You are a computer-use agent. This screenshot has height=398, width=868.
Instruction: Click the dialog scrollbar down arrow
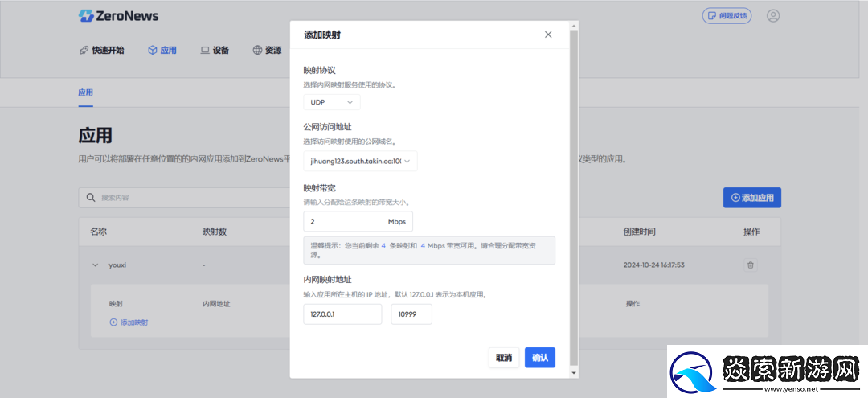pyautogui.click(x=574, y=374)
